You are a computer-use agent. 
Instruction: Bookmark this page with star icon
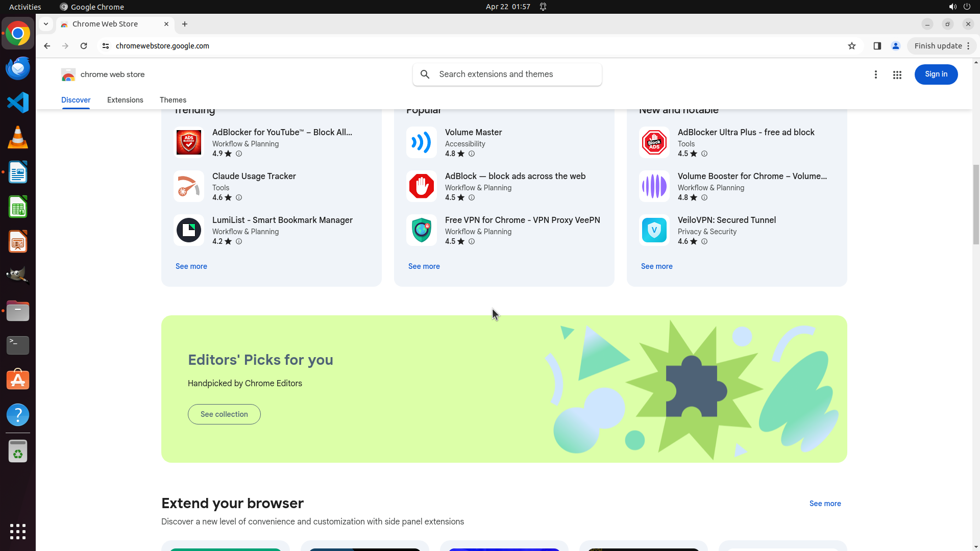(x=851, y=46)
